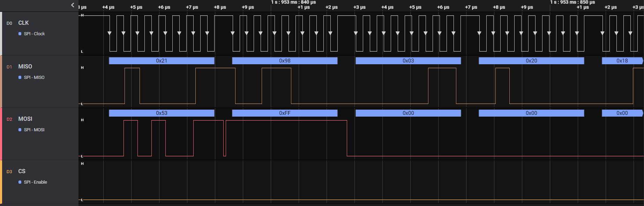Click the SPI - MISO analyzer tag

click(34, 78)
